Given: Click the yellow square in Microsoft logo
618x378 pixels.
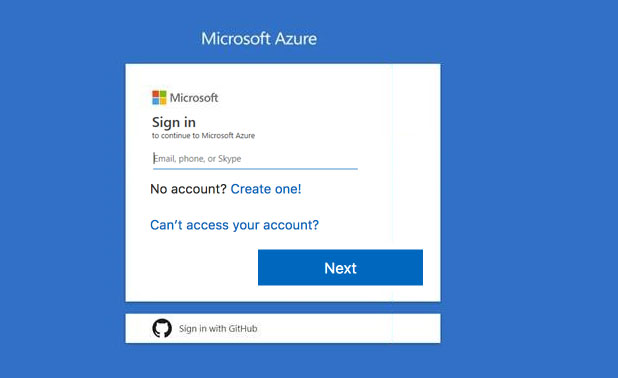Looking at the screenshot, I should (x=163, y=101).
